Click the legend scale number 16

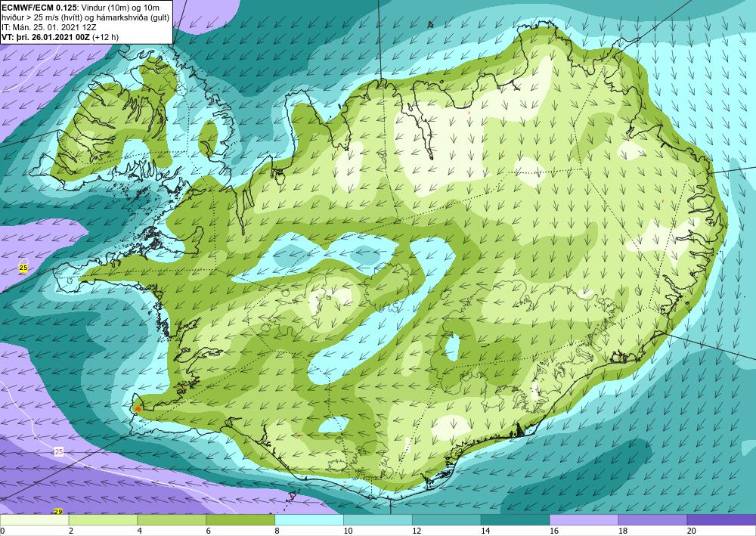554,531
